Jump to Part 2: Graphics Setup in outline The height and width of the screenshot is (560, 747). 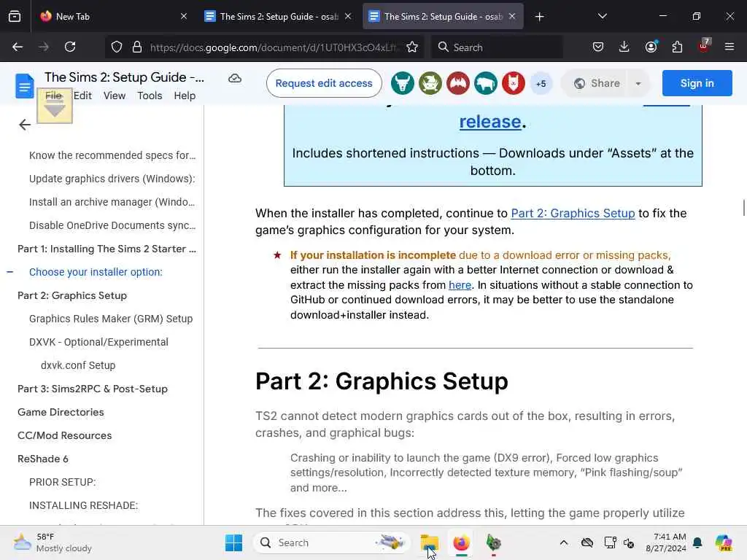coord(72,295)
